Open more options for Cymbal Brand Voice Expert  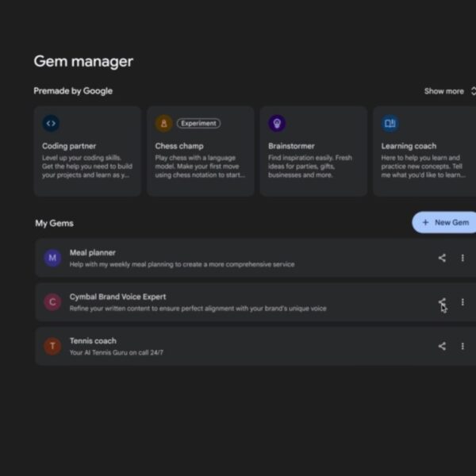463,302
